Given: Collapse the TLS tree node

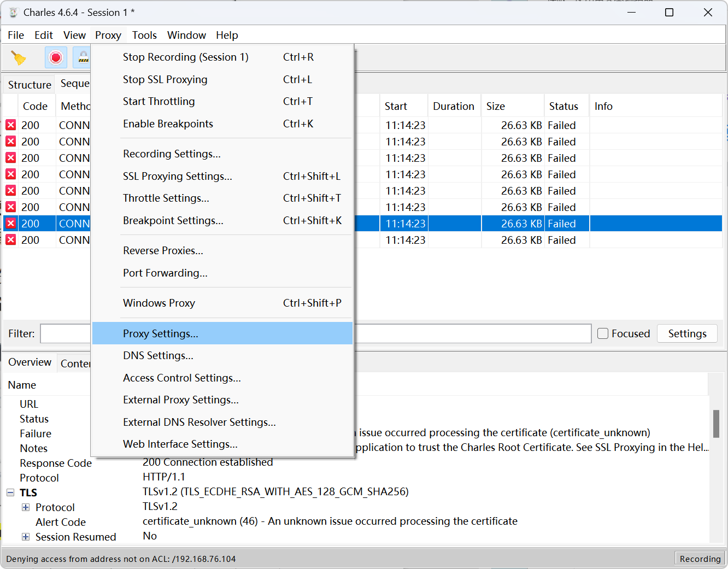Looking at the screenshot, I should (10, 492).
